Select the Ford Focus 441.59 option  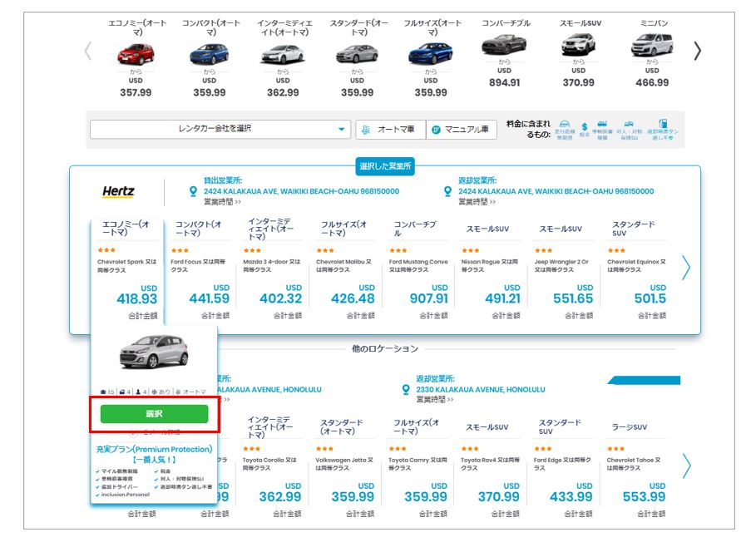[200, 270]
